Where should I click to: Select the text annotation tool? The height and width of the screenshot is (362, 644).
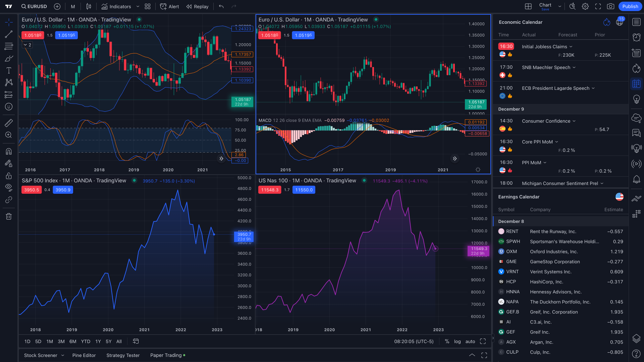pyautogui.click(x=9, y=70)
